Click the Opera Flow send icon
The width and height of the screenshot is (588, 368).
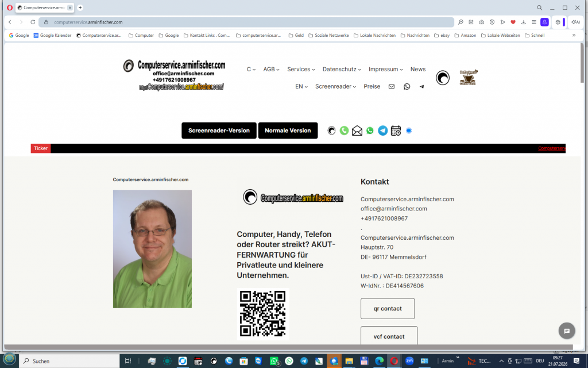[x=502, y=22]
